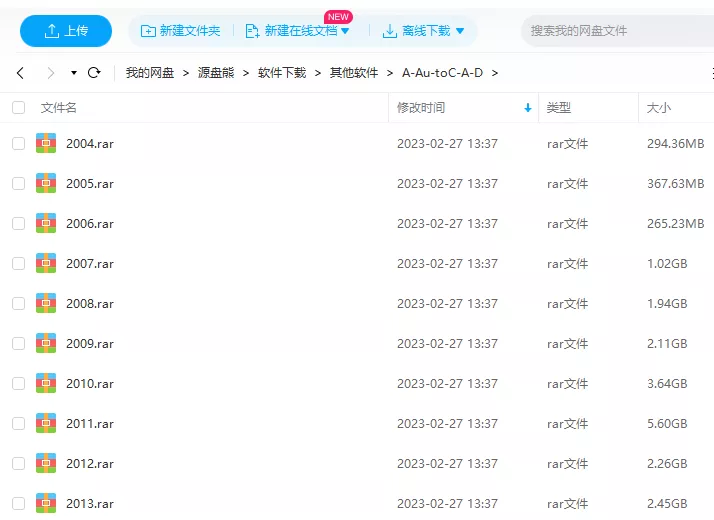Sort files by 大小 column header

pos(659,108)
